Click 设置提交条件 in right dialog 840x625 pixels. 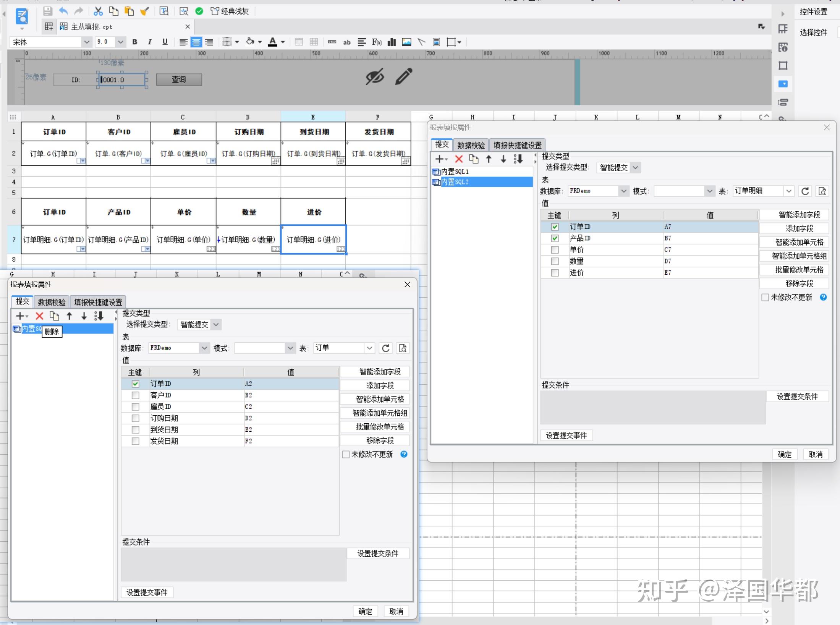click(797, 397)
